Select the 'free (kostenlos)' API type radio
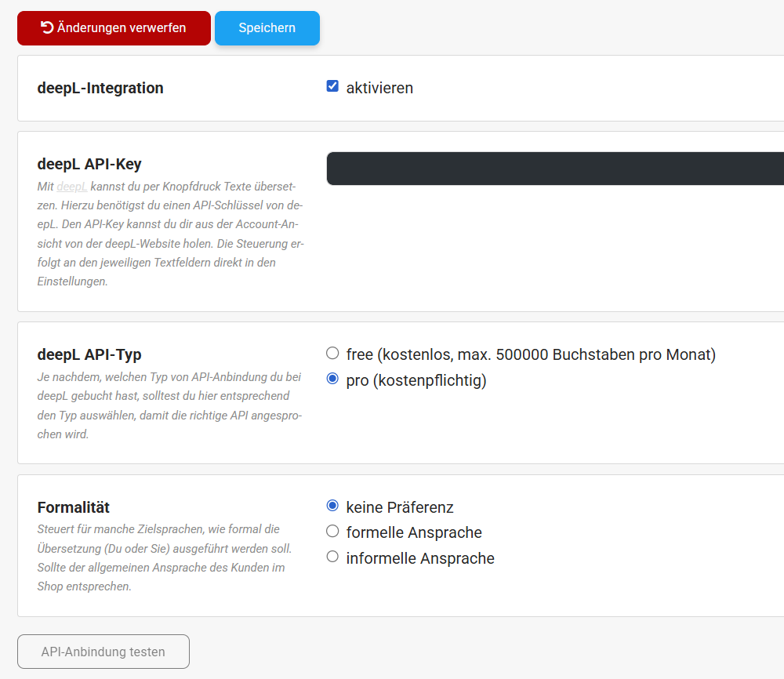Screen dimensions: 784x679 [x=332, y=354]
